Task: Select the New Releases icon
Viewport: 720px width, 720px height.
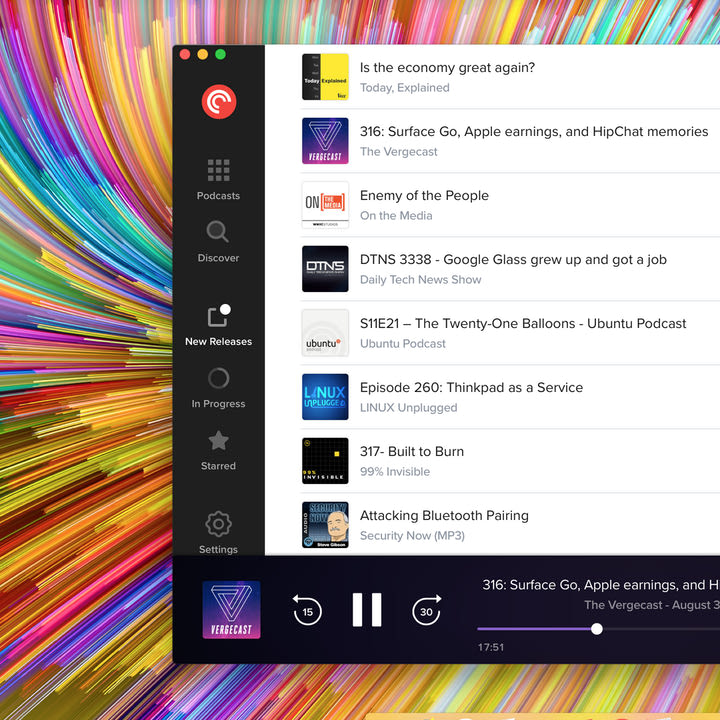Action: click(x=219, y=315)
